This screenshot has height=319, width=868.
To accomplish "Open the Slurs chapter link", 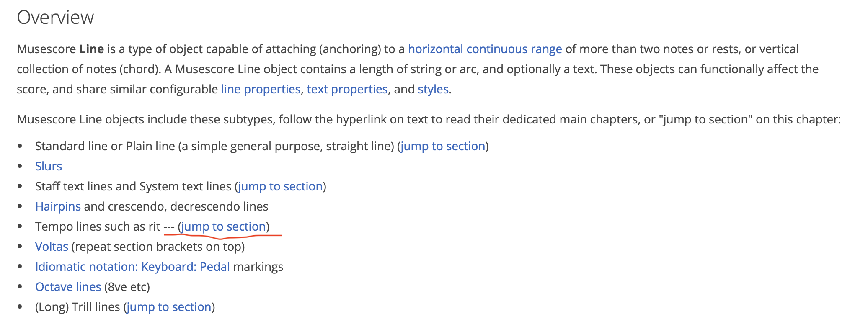I will [x=49, y=167].
